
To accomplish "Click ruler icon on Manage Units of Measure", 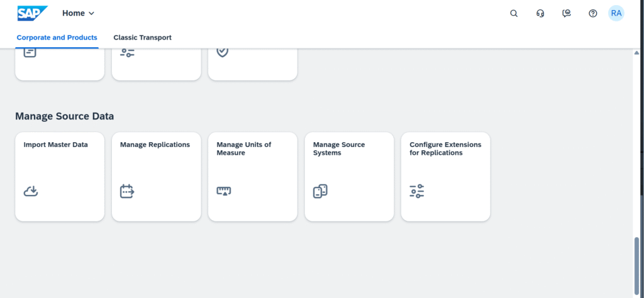I will click(224, 191).
